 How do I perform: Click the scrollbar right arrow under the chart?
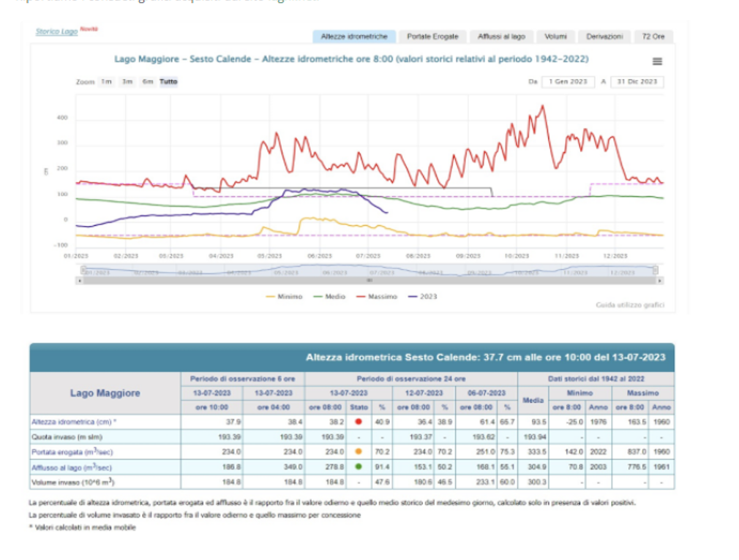point(659,281)
